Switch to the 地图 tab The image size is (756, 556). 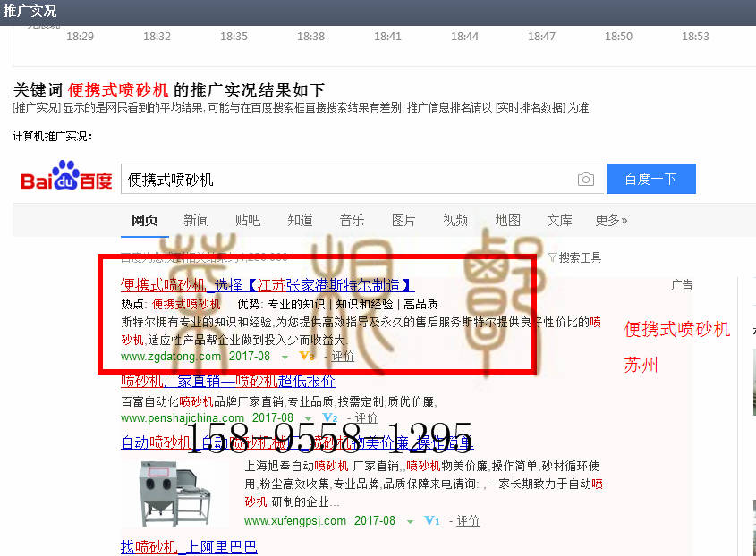point(507,220)
